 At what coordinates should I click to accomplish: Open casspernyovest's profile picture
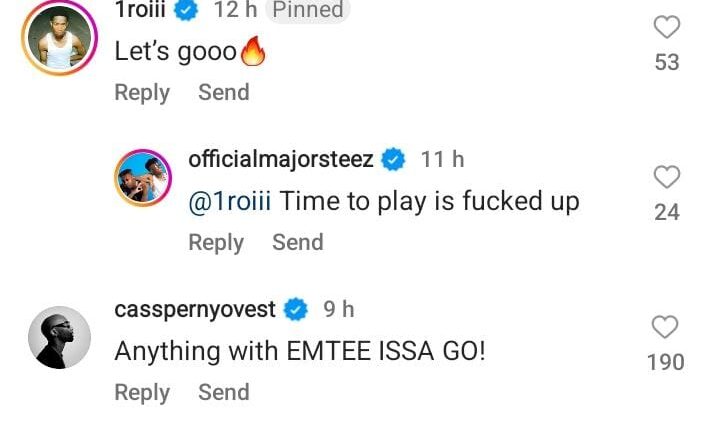point(58,337)
